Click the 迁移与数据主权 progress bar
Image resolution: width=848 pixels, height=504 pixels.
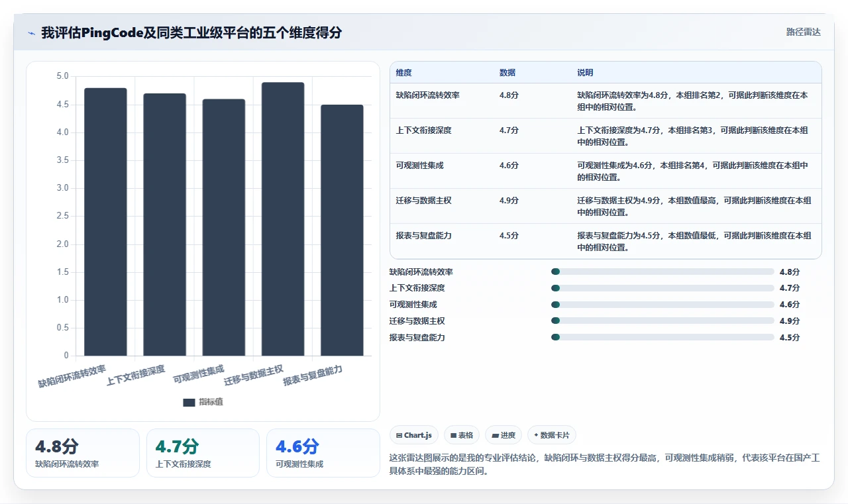click(x=662, y=321)
